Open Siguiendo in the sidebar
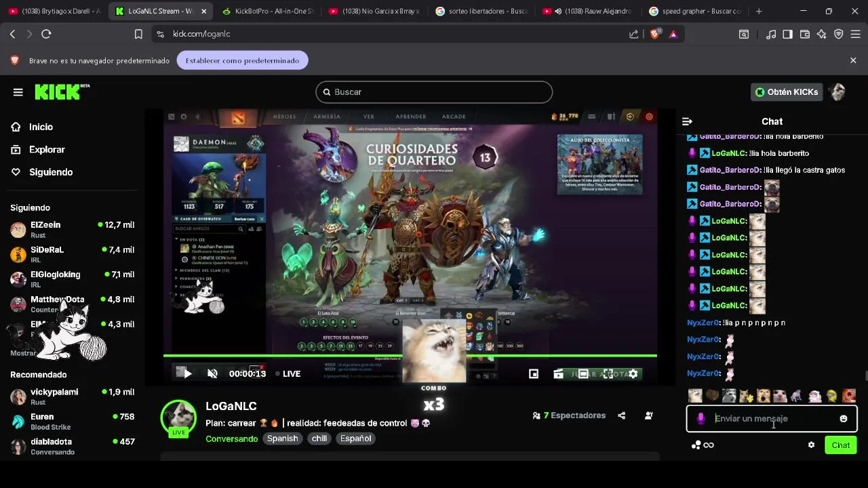This screenshot has width=868, height=488. (51, 172)
